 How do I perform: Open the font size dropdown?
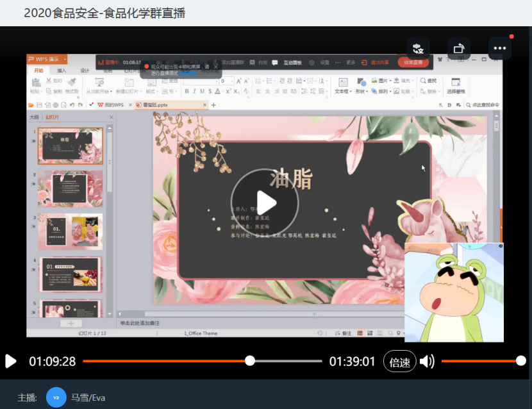[x=231, y=81]
